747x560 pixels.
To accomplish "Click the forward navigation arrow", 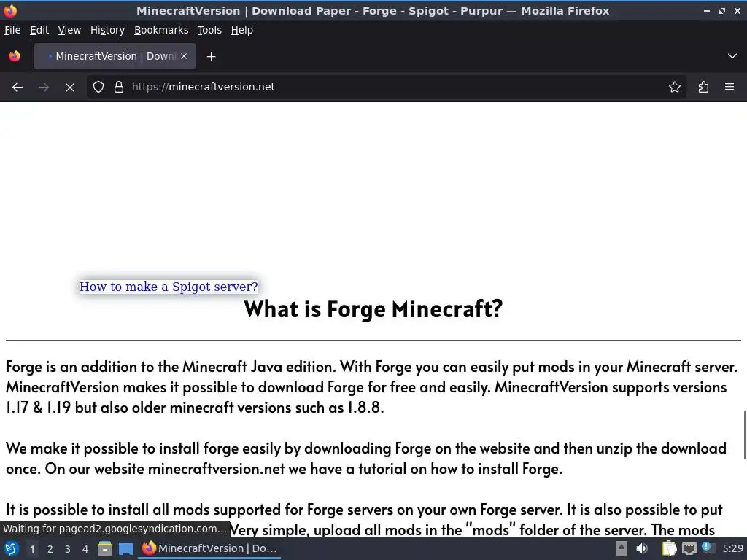I will click(43, 87).
